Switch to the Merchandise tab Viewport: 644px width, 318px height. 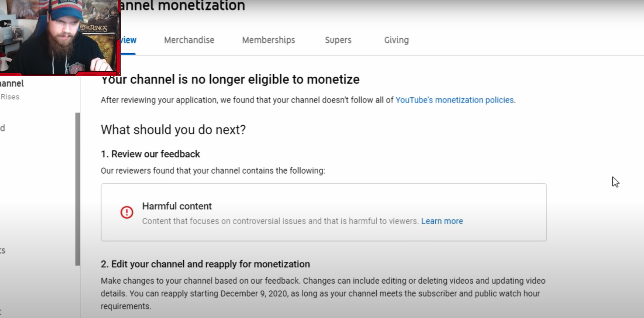(189, 40)
